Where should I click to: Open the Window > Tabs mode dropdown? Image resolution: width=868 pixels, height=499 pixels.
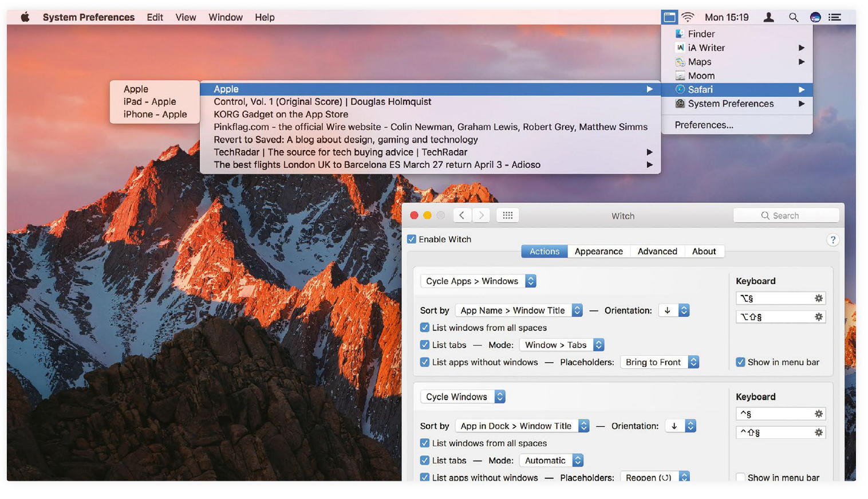click(x=562, y=345)
